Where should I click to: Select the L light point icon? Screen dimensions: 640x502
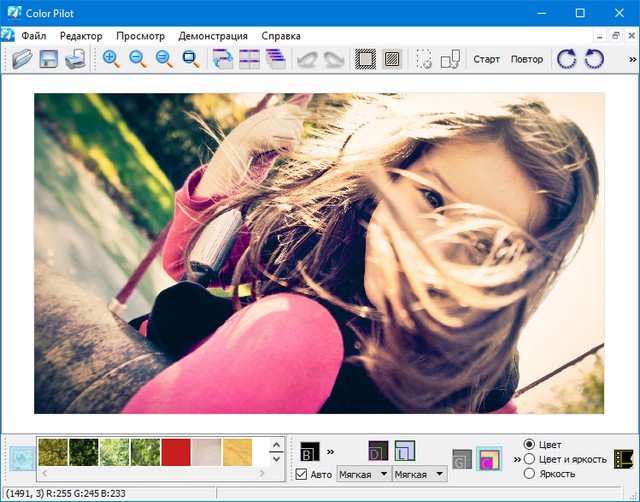point(405,452)
